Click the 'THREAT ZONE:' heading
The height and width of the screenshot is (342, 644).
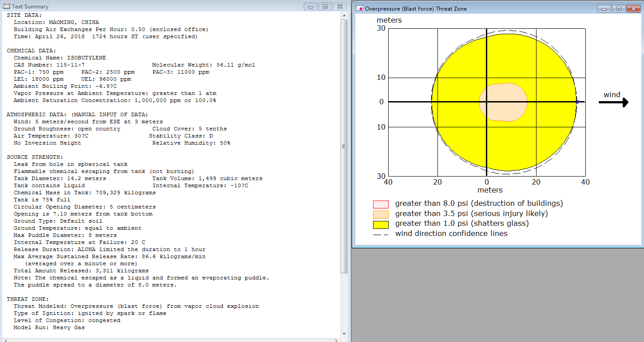(x=28, y=299)
